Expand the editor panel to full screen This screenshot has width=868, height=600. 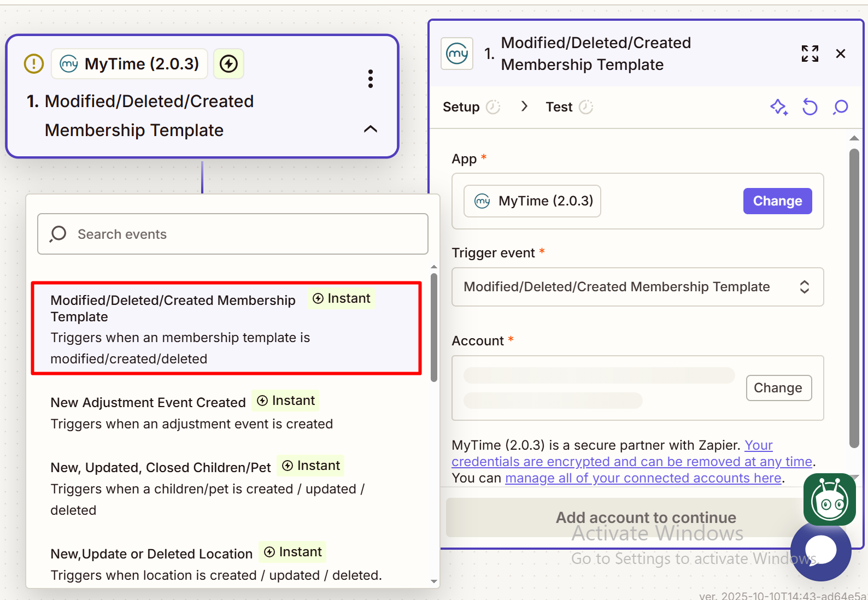(810, 54)
